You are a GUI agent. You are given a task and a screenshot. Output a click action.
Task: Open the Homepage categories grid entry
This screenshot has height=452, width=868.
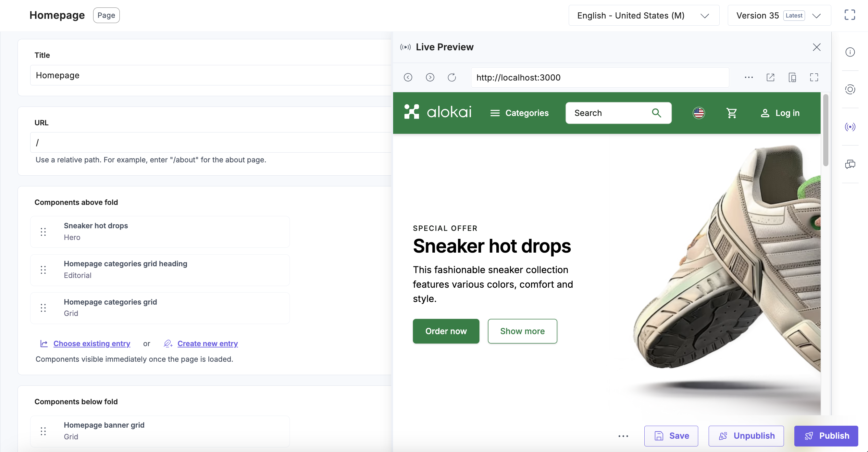click(x=160, y=308)
